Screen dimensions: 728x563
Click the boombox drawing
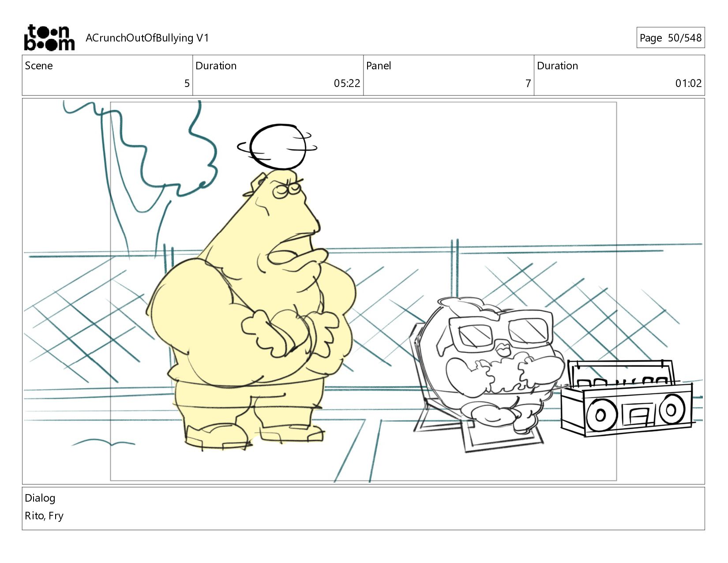coord(627,398)
